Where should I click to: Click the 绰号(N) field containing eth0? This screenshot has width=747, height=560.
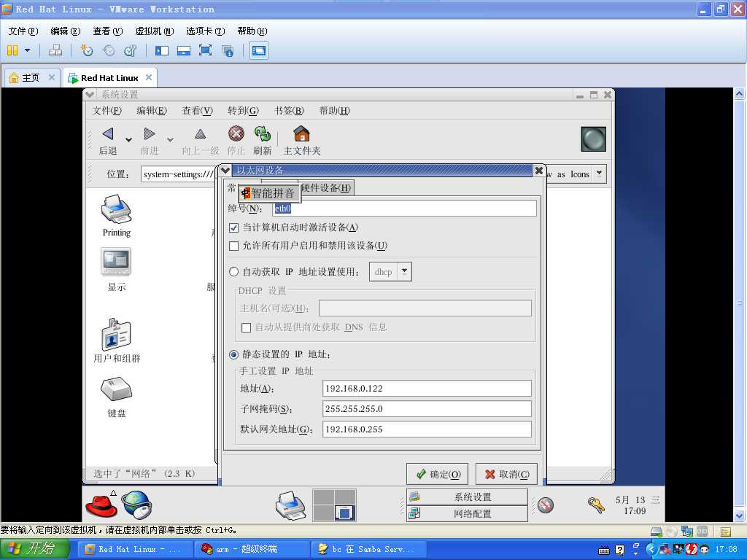tap(404, 209)
